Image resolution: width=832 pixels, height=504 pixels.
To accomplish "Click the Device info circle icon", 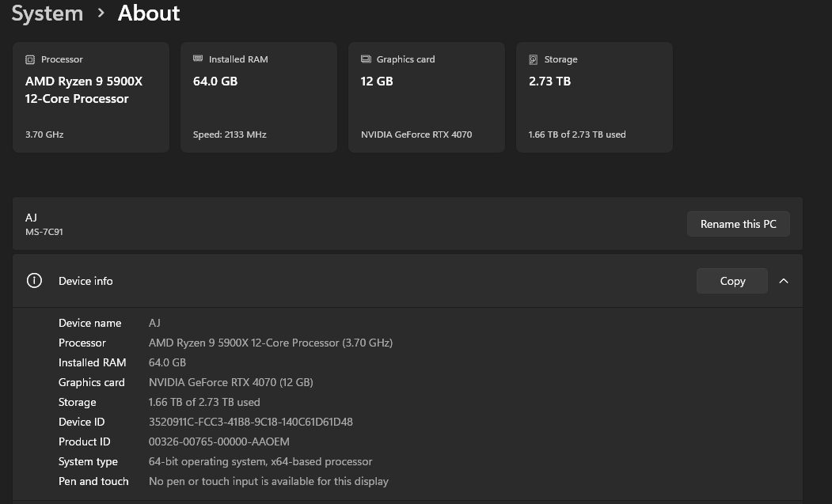I will click(35, 281).
